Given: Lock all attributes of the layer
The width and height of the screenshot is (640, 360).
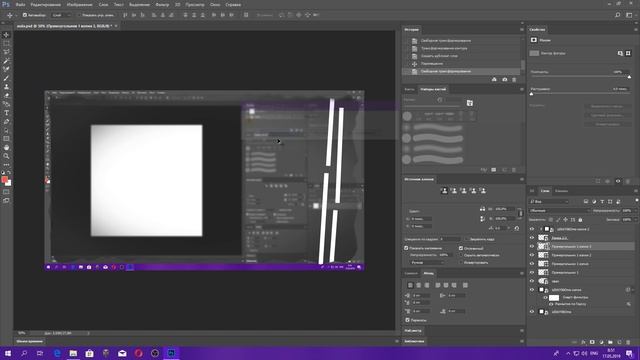Looking at the screenshot, I should coord(580,220).
